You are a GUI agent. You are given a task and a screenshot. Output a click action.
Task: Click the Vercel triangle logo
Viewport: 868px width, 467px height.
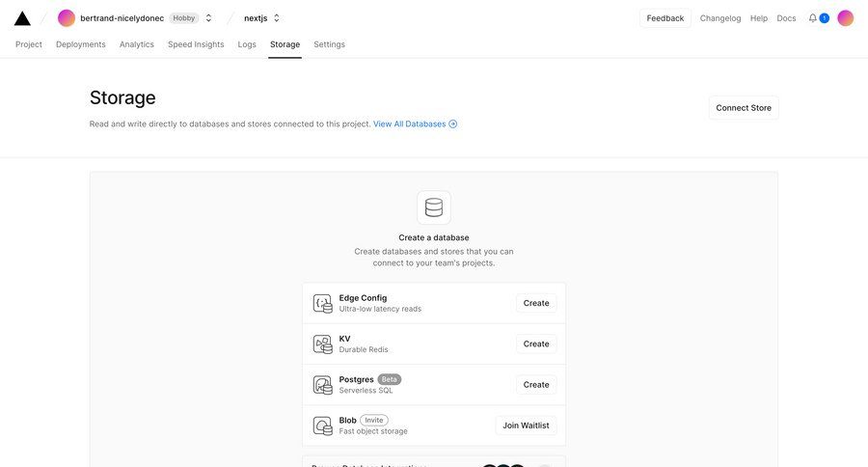[22, 18]
